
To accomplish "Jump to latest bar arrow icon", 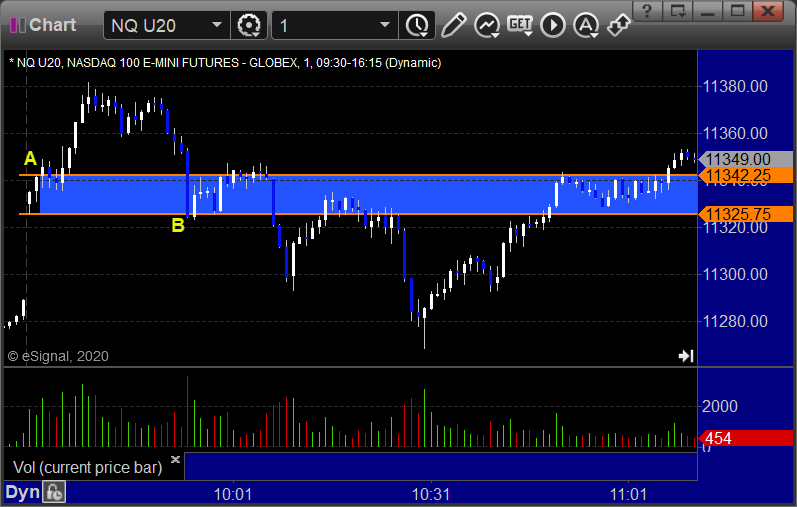I will 686,356.
